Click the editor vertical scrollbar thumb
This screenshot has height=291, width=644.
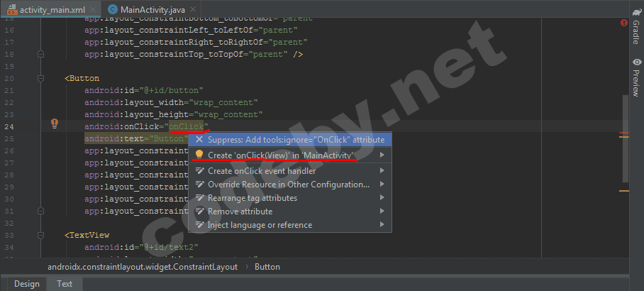point(626,139)
